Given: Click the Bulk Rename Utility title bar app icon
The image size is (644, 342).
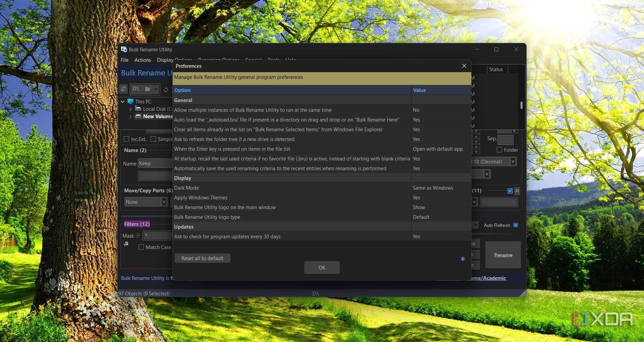Looking at the screenshot, I should point(124,49).
